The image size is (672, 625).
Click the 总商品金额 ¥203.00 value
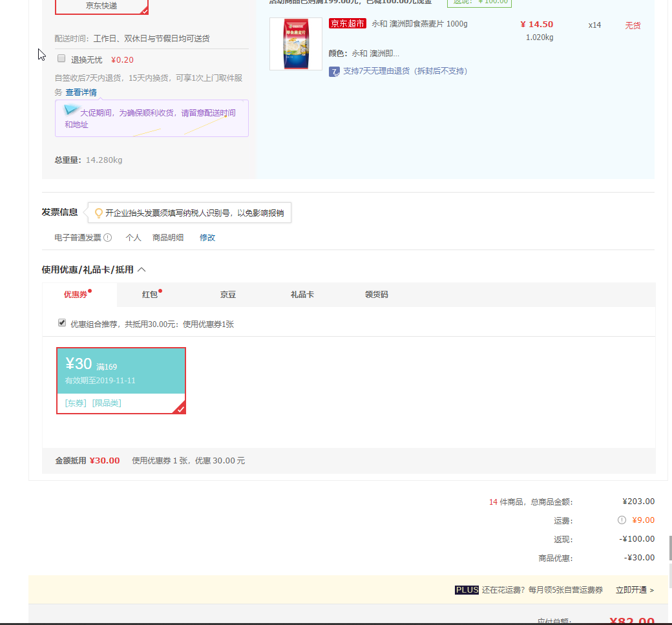638,502
